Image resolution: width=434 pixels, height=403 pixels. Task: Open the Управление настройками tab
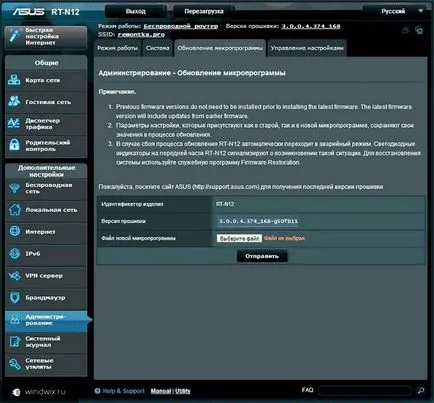[307, 48]
